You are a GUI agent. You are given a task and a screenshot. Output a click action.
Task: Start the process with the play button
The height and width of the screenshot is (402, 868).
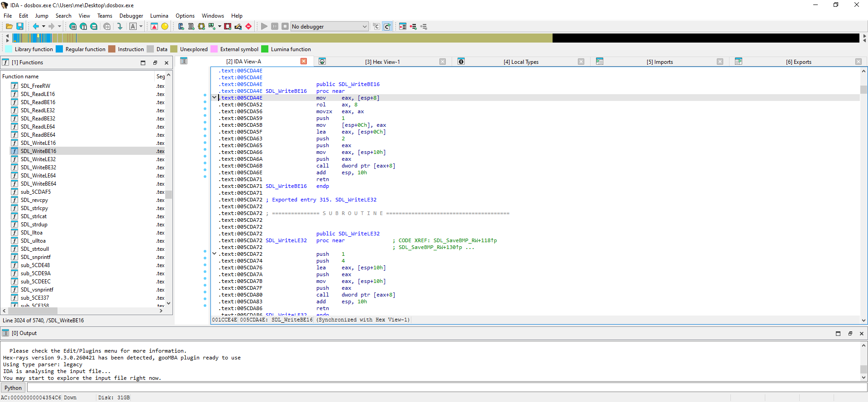pos(264,26)
